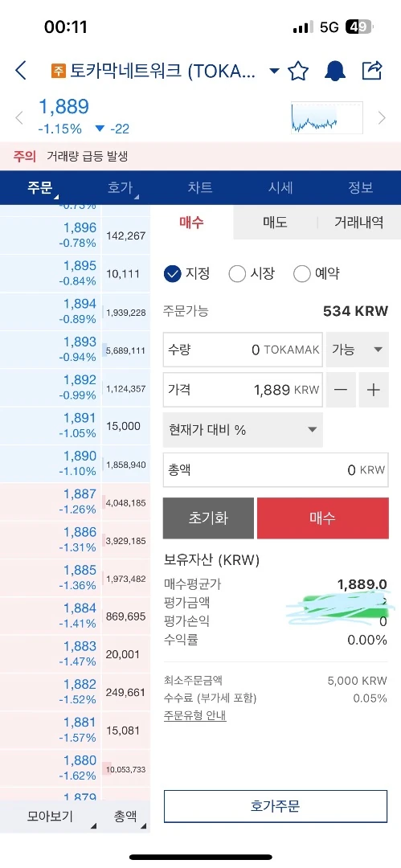Share this coin page
Screen dimensions: 401x868
371,70
